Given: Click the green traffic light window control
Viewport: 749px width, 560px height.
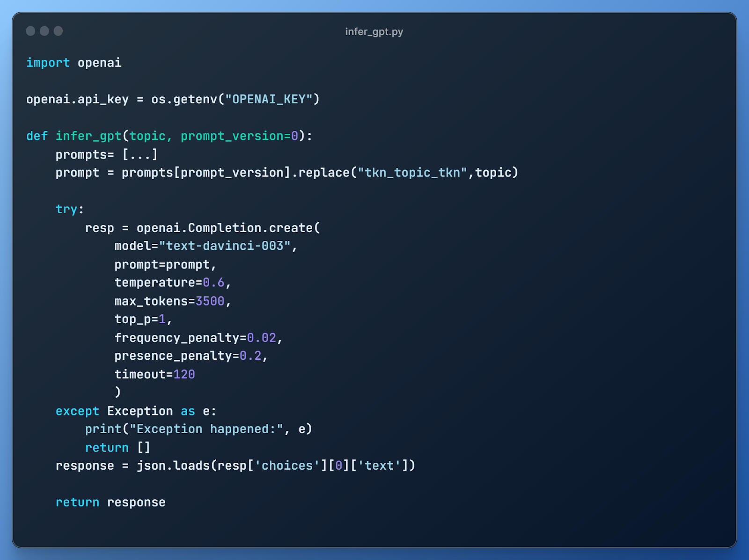Looking at the screenshot, I should pos(58,31).
